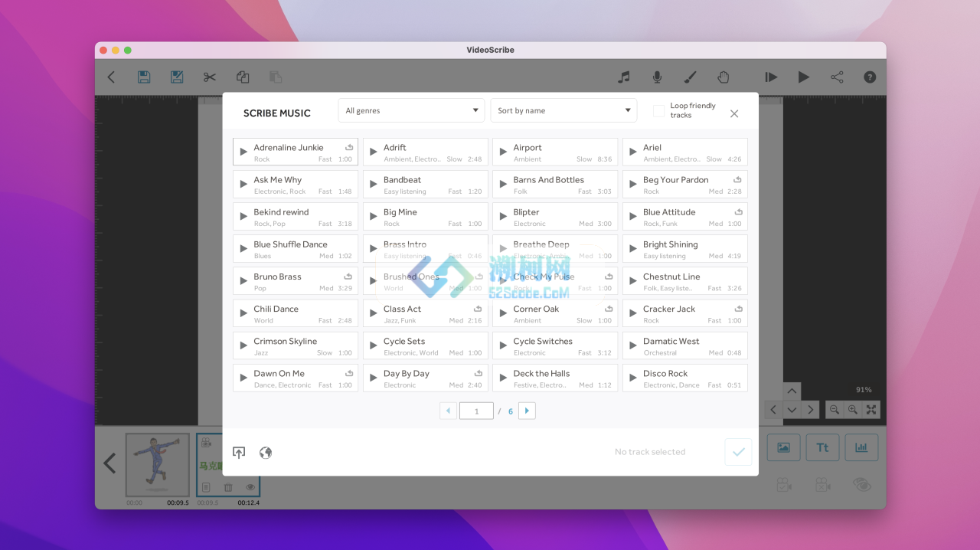Play the Dawn On Me preview
The height and width of the screenshot is (550, 980).
[x=243, y=378]
